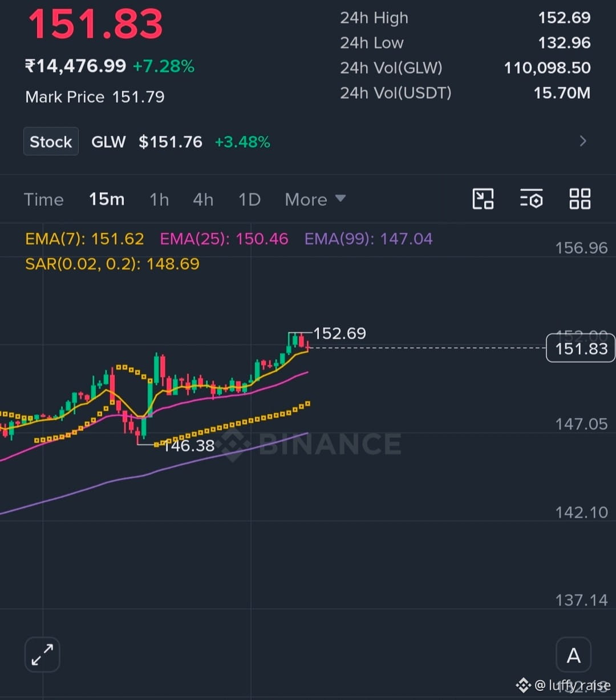Tap the ₹14,476.99 converted price

[x=75, y=66]
